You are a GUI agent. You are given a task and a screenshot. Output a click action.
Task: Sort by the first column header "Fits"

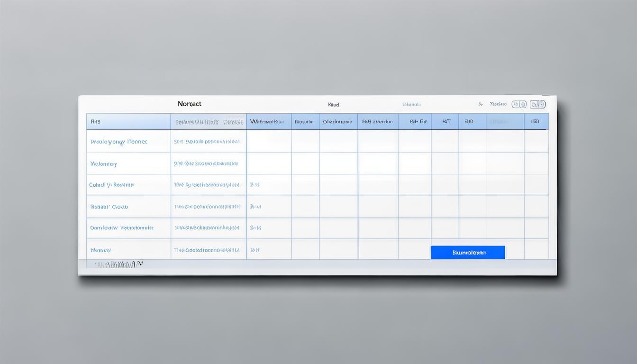(x=95, y=121)
